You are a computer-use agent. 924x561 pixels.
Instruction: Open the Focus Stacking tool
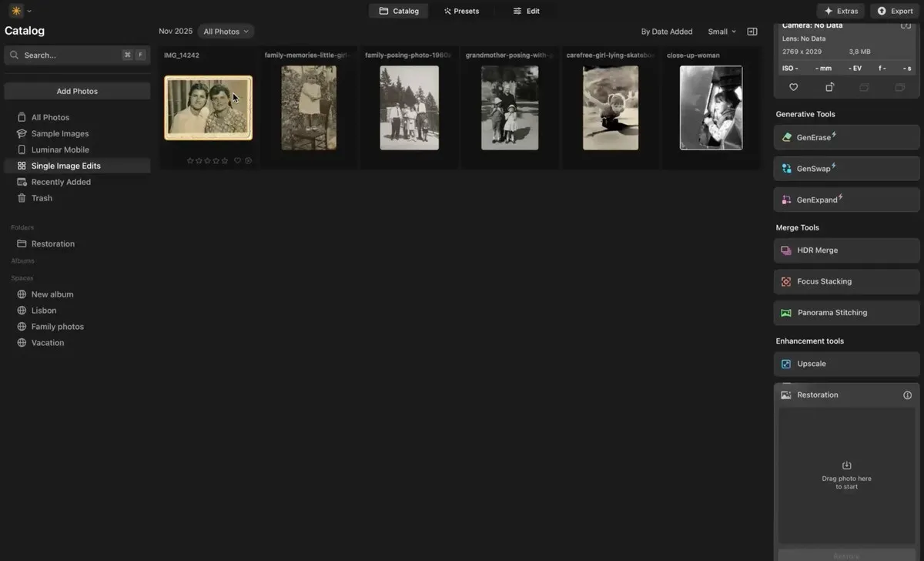[x=845, y=280]
